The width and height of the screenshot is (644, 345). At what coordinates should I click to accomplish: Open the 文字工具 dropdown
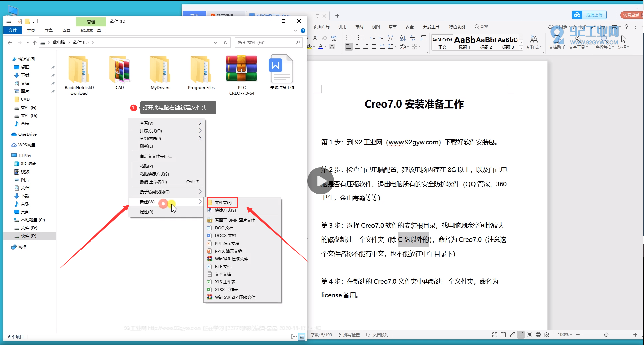click(578, 47)
